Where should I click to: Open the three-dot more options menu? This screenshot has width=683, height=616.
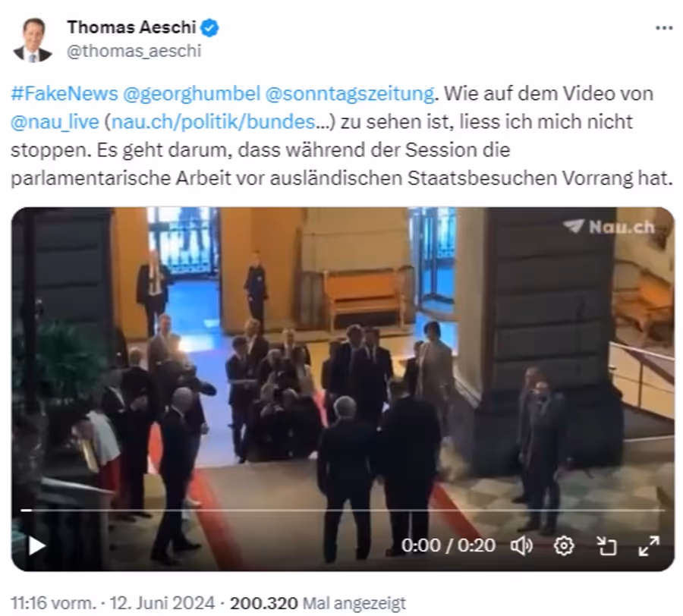point(664,28)
